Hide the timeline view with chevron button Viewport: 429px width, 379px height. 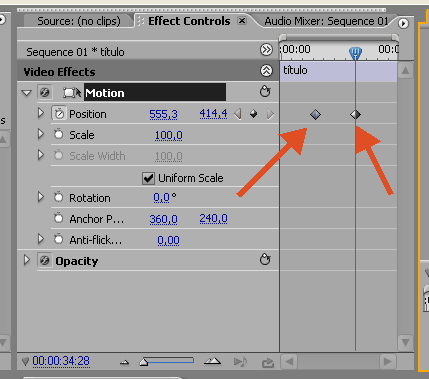266,50
